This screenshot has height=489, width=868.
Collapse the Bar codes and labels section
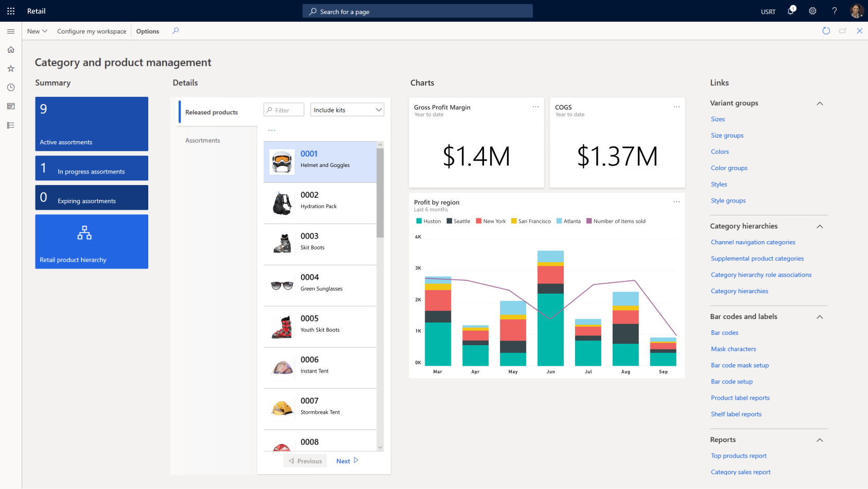[x=820, y=317]
